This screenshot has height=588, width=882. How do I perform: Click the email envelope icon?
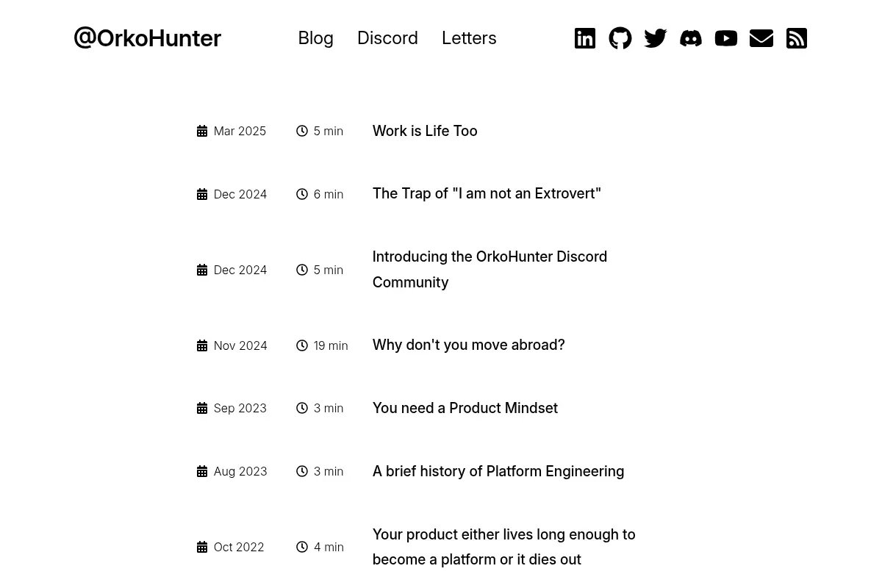(x=761, y=38)
